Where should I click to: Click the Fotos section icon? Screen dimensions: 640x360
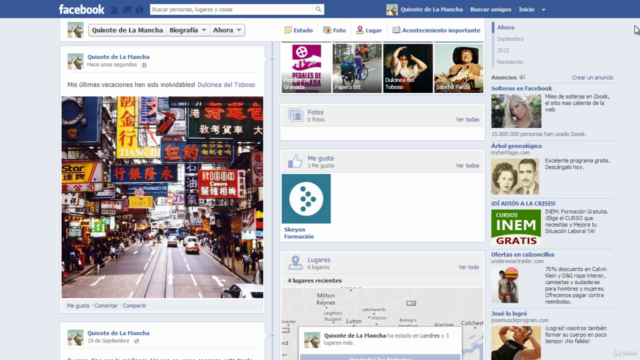click(296, 115)
